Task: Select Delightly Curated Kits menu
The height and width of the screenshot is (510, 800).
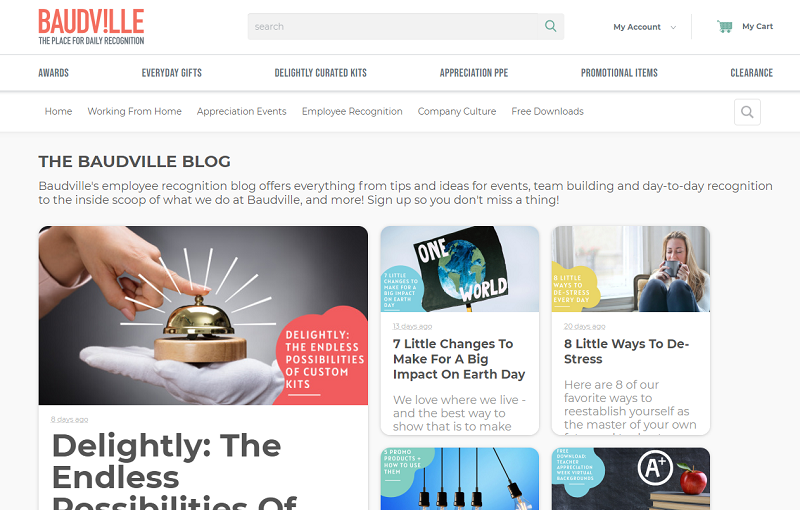Action: click(320, 73)
